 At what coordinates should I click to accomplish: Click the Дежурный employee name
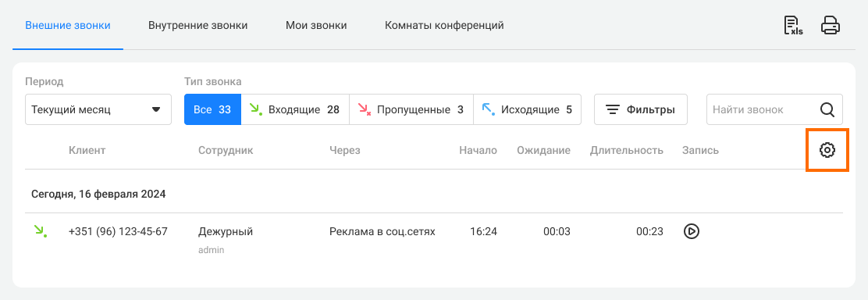[226, 231]
